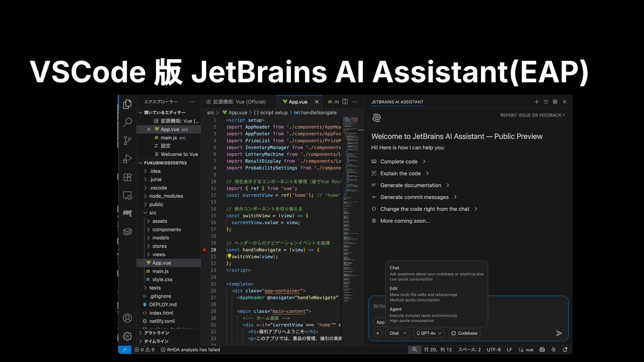Close the App.vue editor tab
The image size is (644, 362).
(317, 102)
